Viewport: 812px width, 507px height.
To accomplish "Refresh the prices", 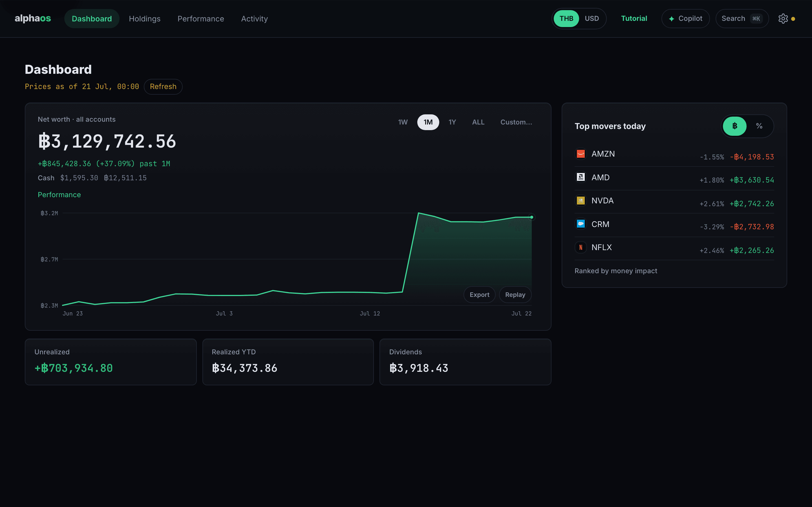I will (x=163, y=86).
